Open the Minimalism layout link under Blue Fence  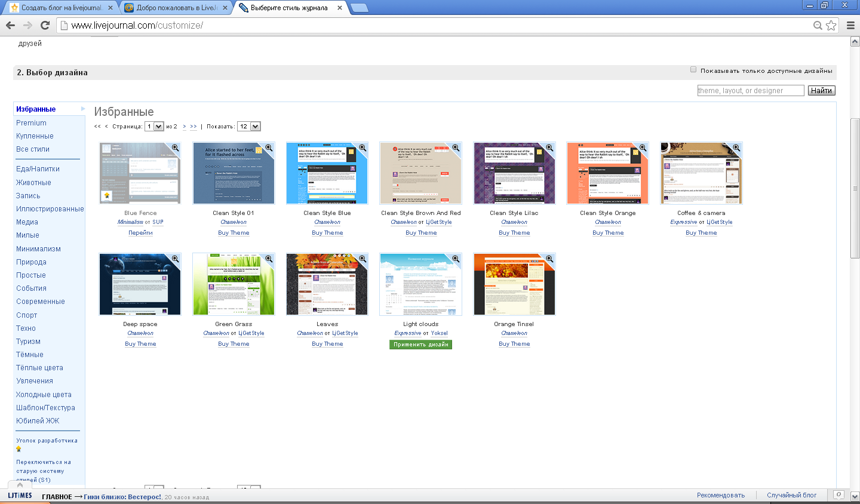coord(130,222)
